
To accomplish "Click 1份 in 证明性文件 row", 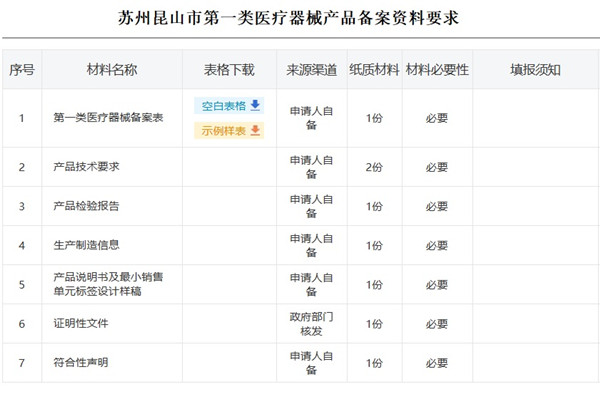I will [x=374, y=324].
